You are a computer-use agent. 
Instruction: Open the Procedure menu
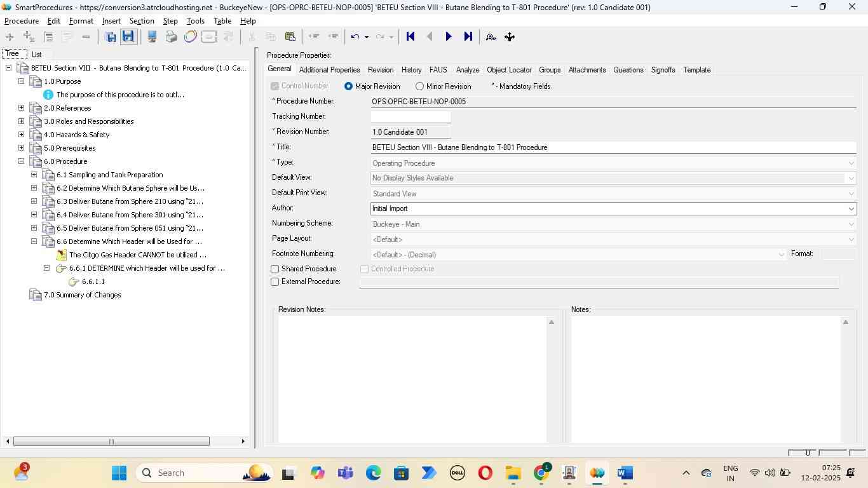coord(22,21)
